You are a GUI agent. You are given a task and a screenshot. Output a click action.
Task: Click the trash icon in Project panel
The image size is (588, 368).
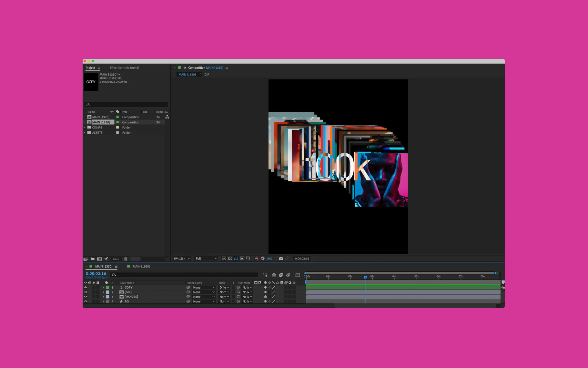(126, 259)
